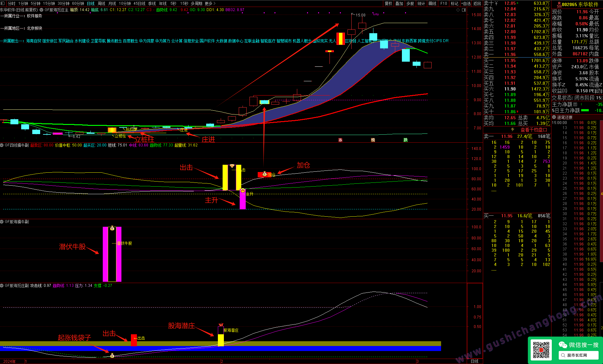Switch to the 分时 period tab
603x364 pixels.
coord(12,3)
